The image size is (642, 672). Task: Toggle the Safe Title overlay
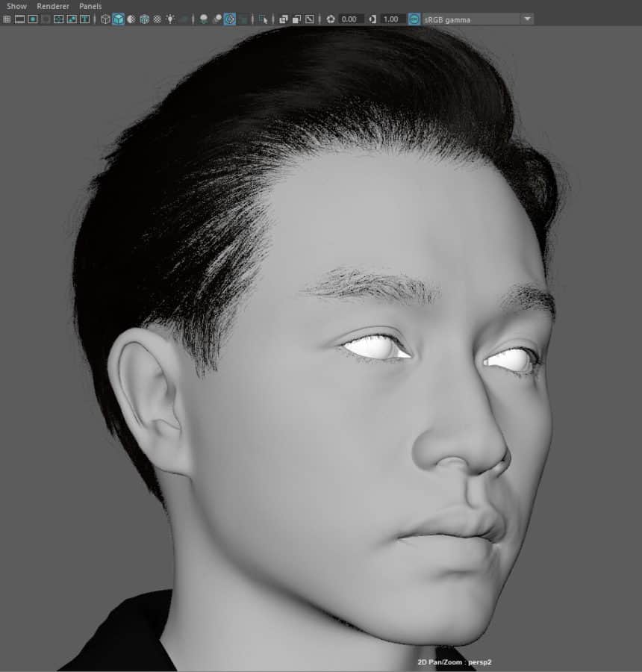coord(84,19)
